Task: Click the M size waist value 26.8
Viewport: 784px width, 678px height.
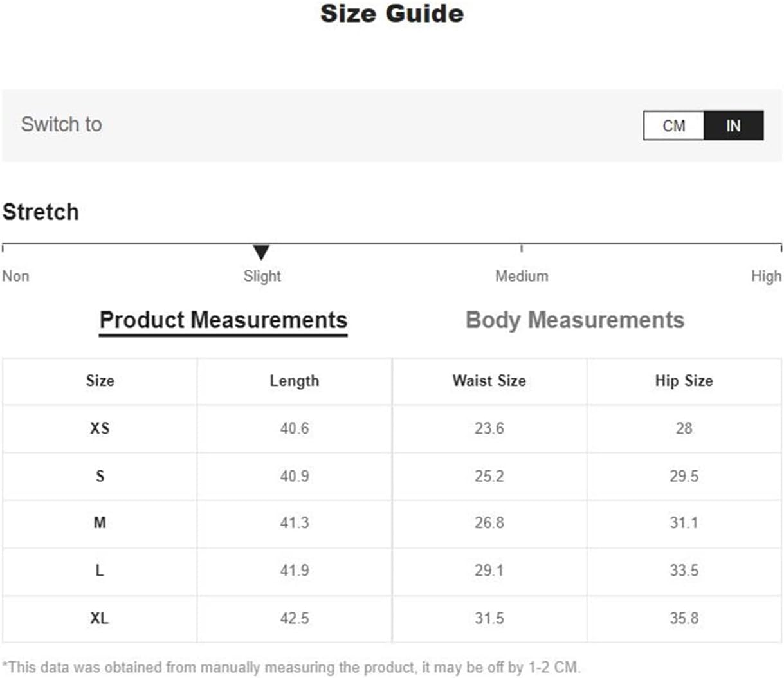Action: pyautogui.click(x=489, y=523)
